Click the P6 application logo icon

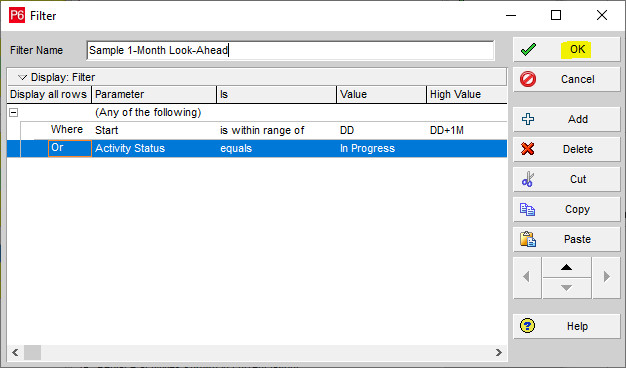pyautogui.click(x=17, y=16)
